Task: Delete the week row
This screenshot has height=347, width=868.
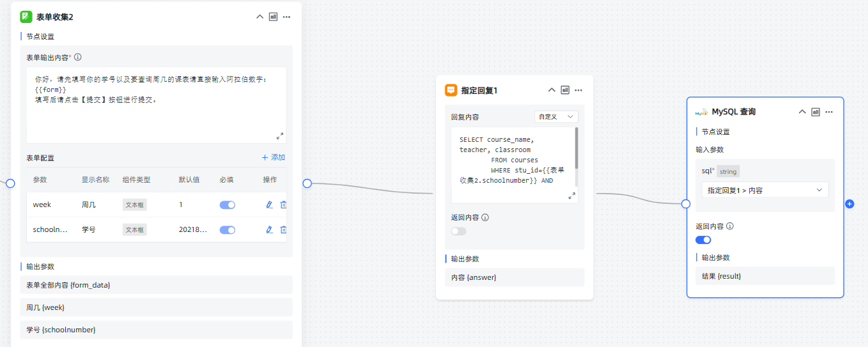Action: click(x=283, y=204)
